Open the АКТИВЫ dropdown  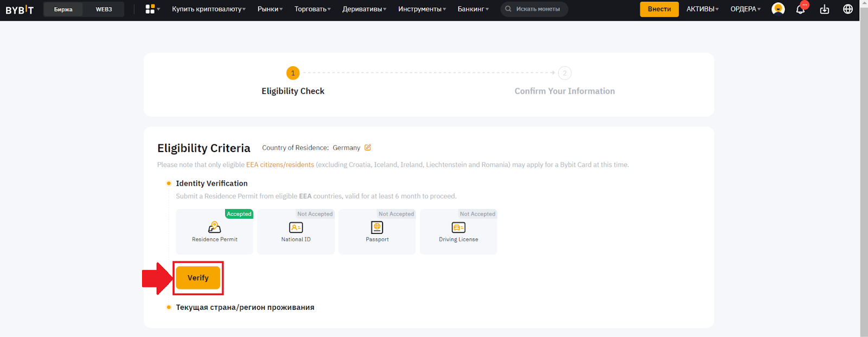(x=703, y=9)
